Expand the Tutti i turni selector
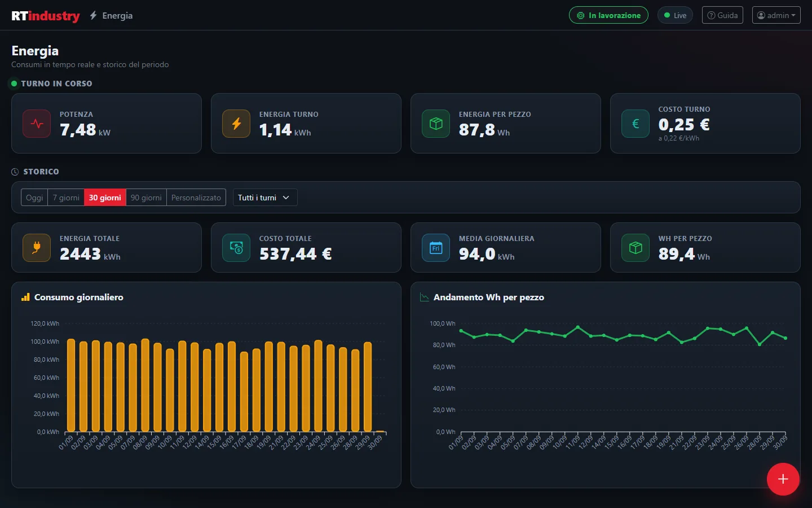812x508 pixels. pos(265,198)
